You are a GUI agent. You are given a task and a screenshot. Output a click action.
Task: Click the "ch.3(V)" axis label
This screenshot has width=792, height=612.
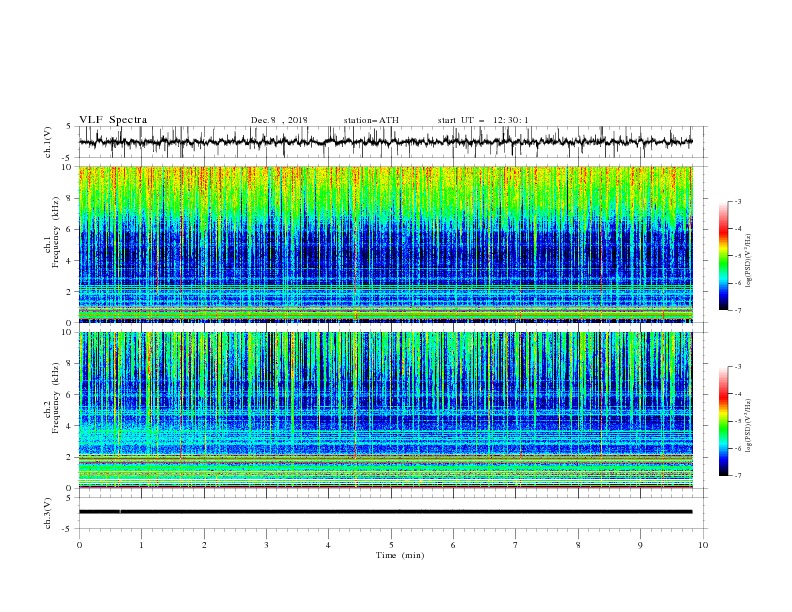48,513
